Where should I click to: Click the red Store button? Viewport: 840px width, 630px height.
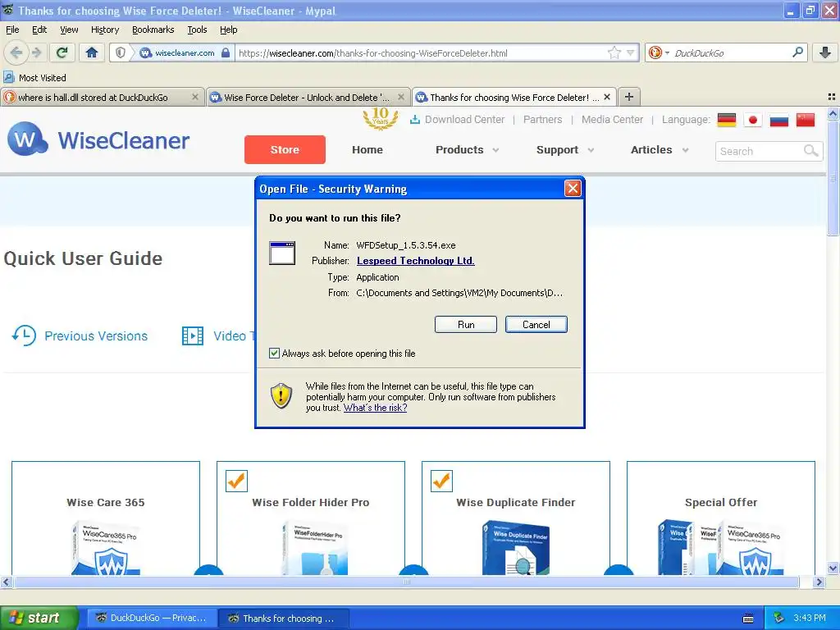pos(285,149)
